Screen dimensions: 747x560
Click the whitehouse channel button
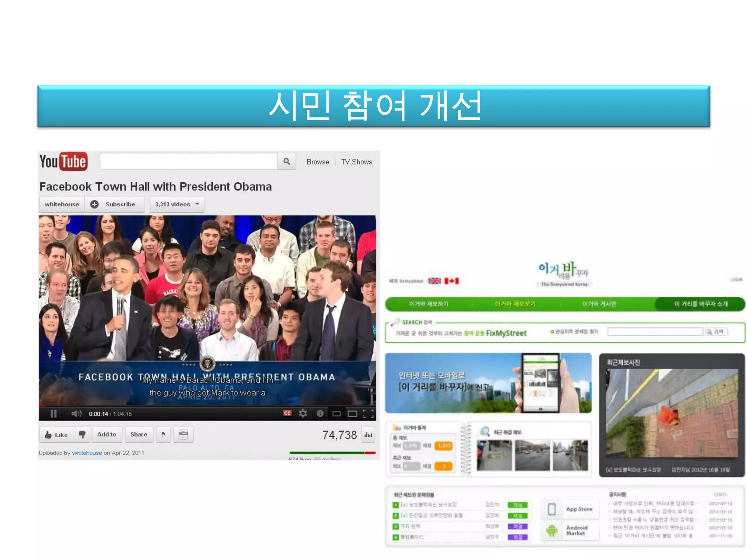click(x=62, y=205)
